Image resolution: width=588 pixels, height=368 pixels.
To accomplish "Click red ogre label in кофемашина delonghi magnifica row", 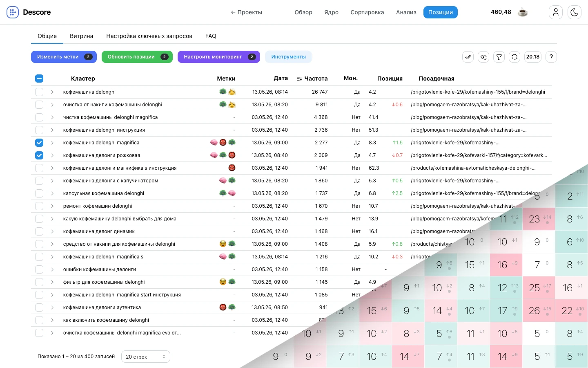I will [223, 143].
